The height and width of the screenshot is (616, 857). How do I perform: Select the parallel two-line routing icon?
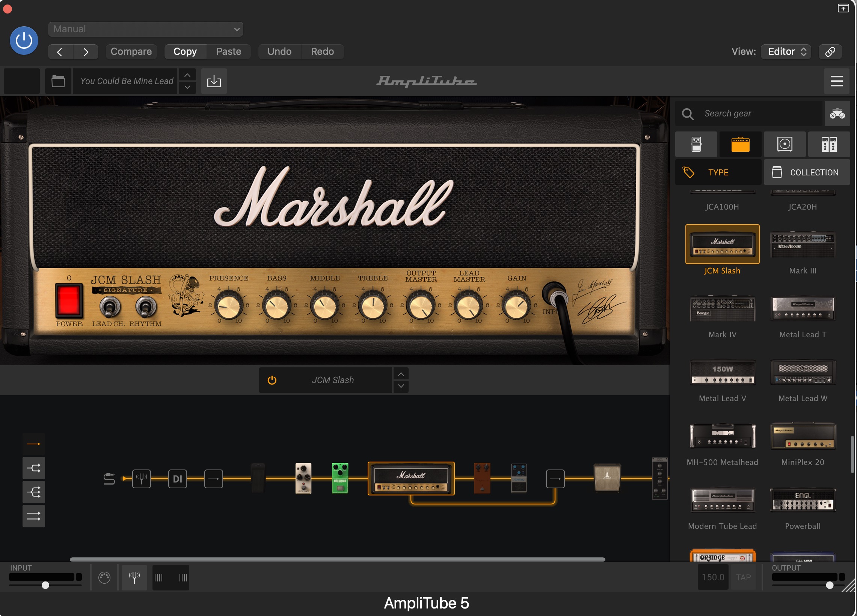(x=34, y=516)
